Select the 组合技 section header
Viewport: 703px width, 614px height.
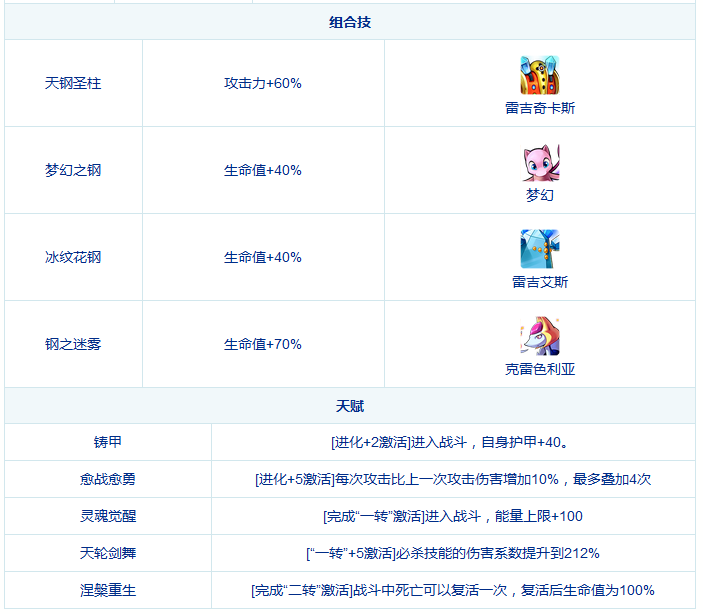[350, 22]
